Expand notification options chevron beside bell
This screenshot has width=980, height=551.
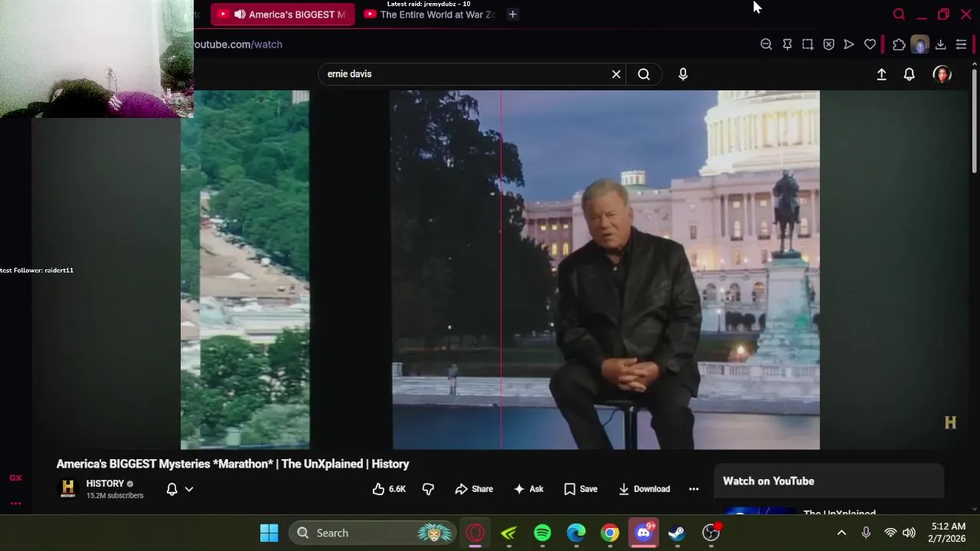click(189, 489)
